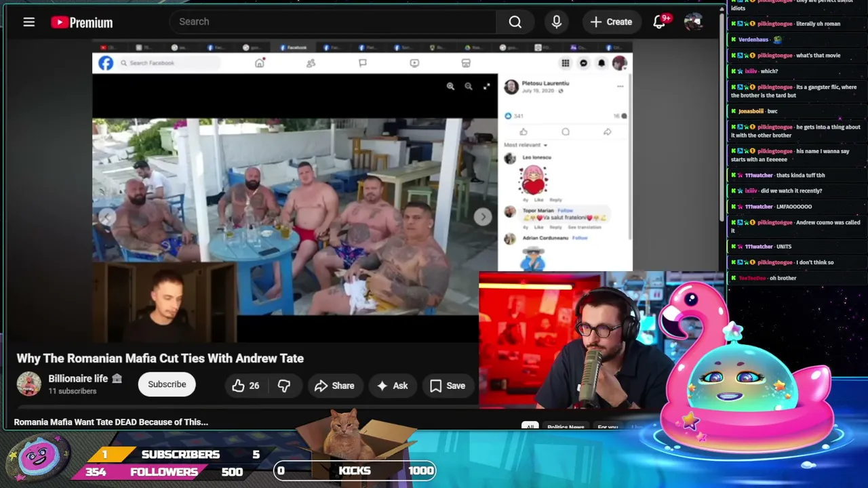Screen dimensions: 868x488
Task: Click the video title about Romanian Mafia
Action: [x=160, y=359]
